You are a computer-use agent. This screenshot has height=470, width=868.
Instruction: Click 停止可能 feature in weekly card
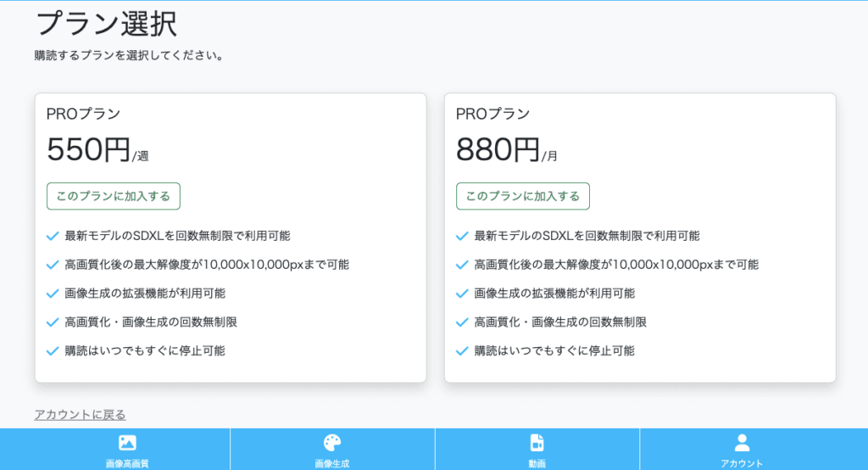(145, 351)
